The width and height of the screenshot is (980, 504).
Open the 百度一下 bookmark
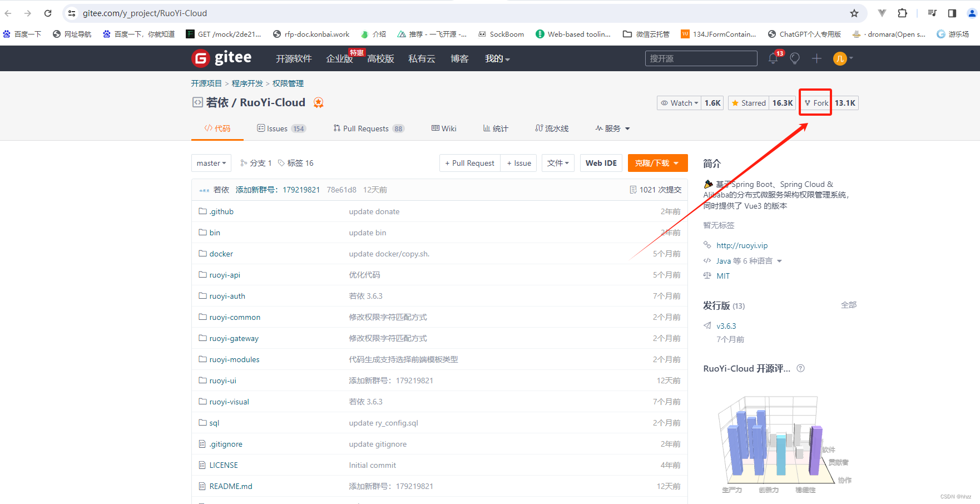pyautogui.click(x=22, y=34)
